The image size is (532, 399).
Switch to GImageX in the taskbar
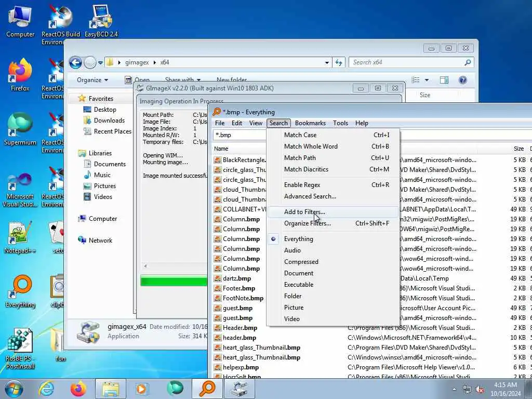(x=239, y=389)
